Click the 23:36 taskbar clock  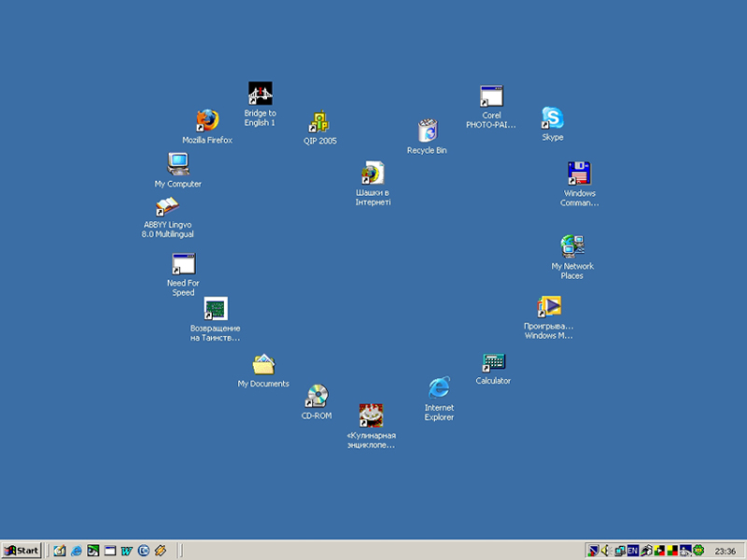tap(725, 552)
